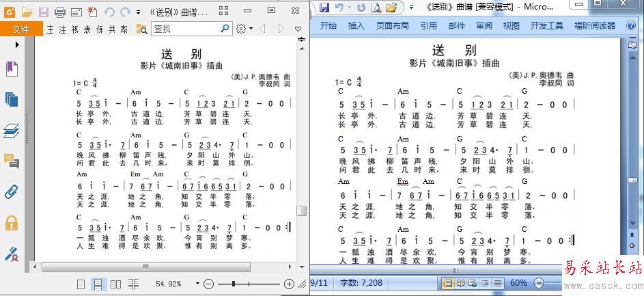Open Word undo history dropdown arrow
Screen dimensions: 644x296
[349, 7]
